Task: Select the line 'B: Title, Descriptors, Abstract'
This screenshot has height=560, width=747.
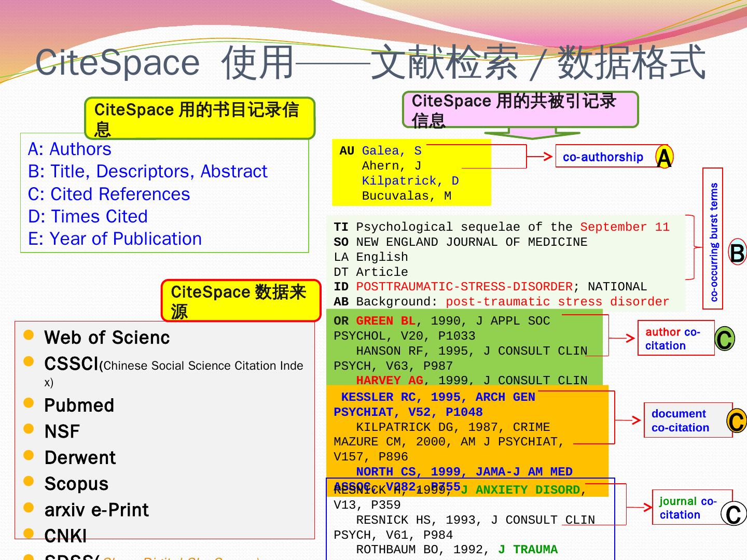Action: pyautogui.click(x=148, y=172)
